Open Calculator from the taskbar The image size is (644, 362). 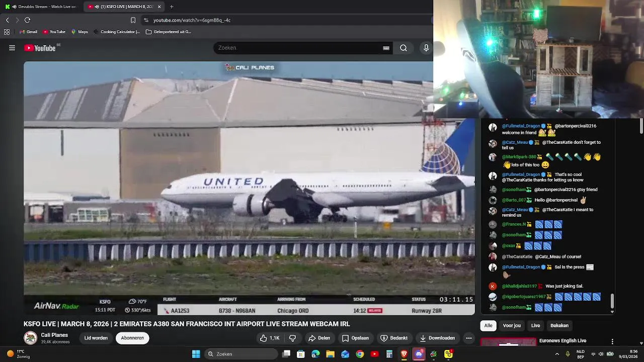pyautogui.click(x=389, y=354)
